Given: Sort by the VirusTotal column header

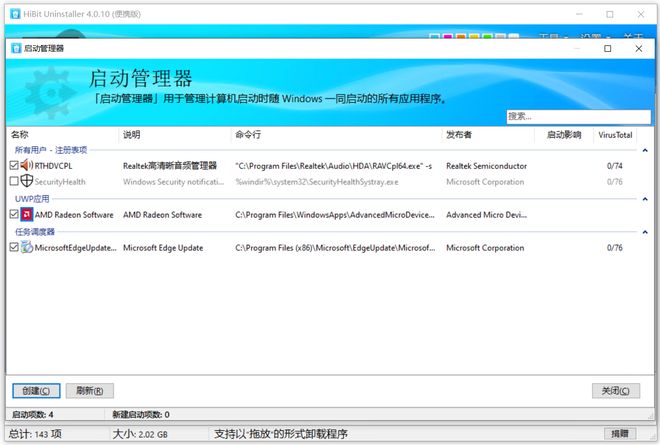Looking at the screenshot, I should click(x=615, y=135).
